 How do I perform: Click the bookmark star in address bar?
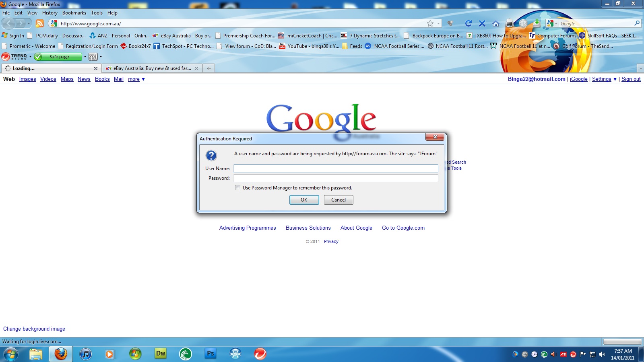430,23
